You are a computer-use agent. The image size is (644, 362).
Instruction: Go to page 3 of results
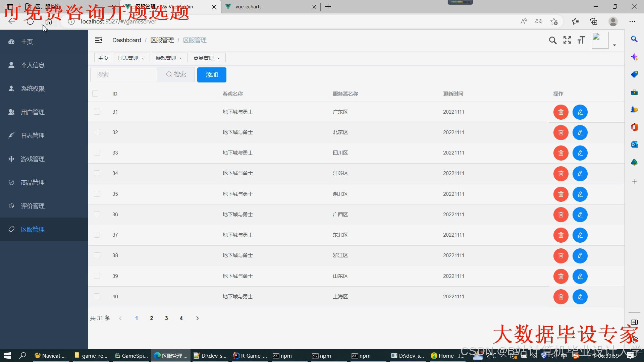tap(166, 318)
